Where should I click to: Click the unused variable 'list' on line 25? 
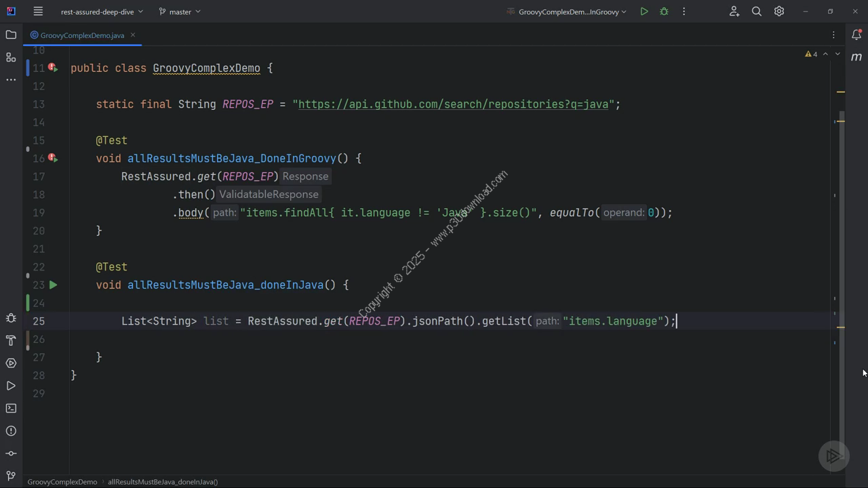[216, 321]
